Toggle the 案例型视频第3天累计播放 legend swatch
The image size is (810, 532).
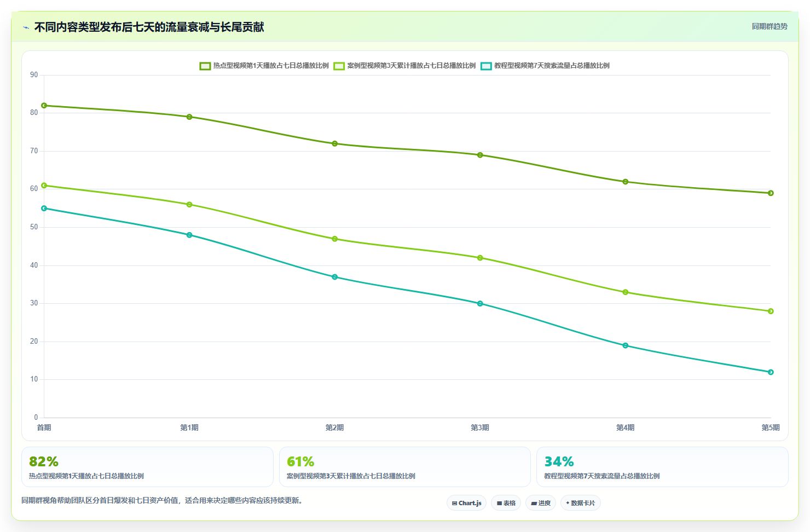pyautogui.click(x=339, y=66)
